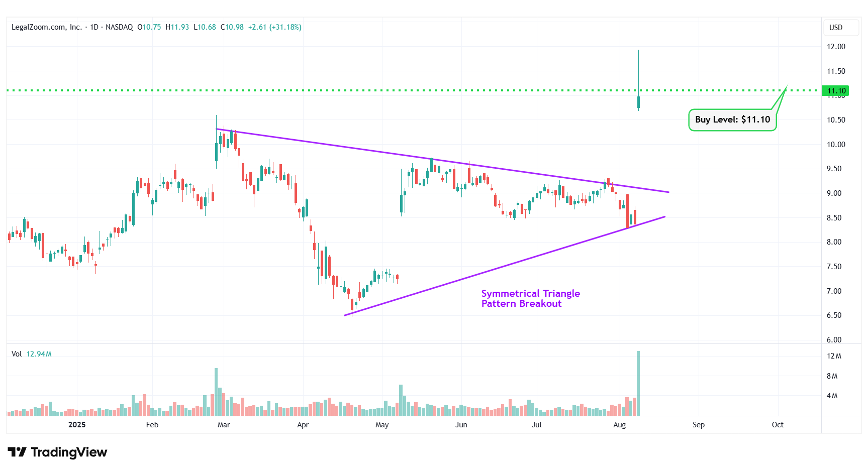The height and width of the screenshot is (471, 868).
Task: Click the 9.00 price axis label
Action: click(834, 193)
